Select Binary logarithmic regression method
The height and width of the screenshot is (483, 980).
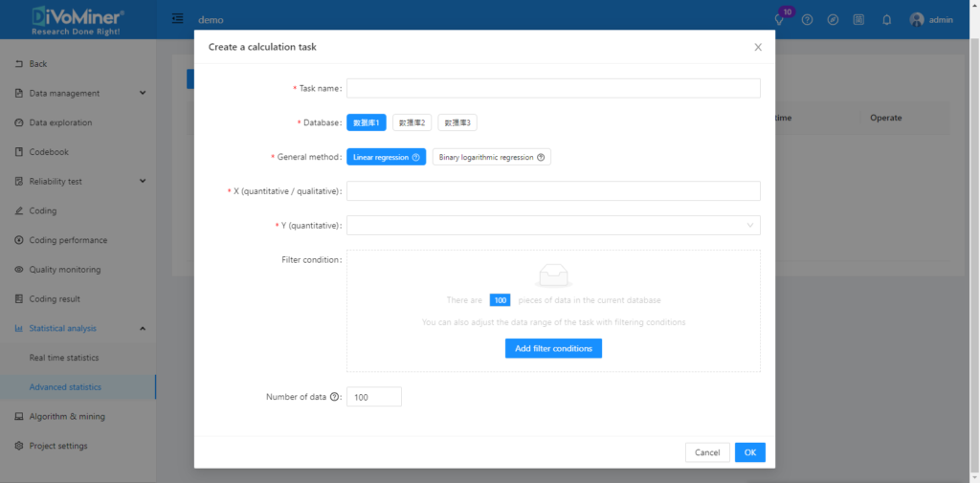click(x=492, y=157)
